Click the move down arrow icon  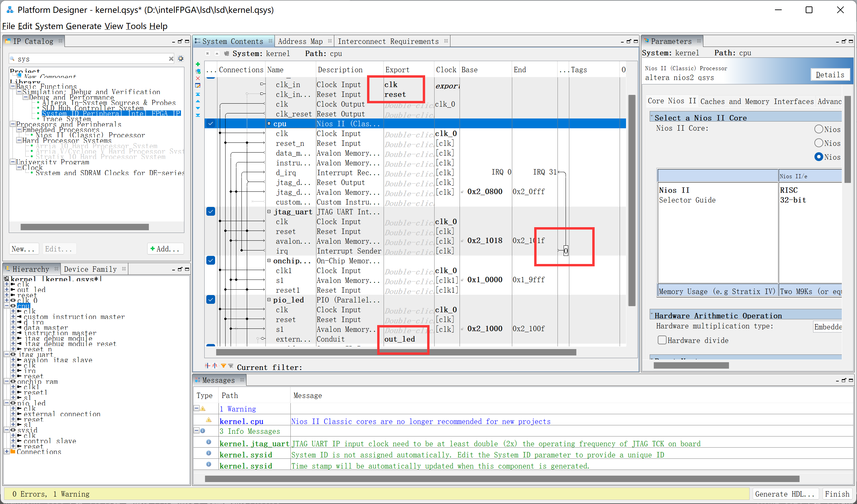[198, 108]
